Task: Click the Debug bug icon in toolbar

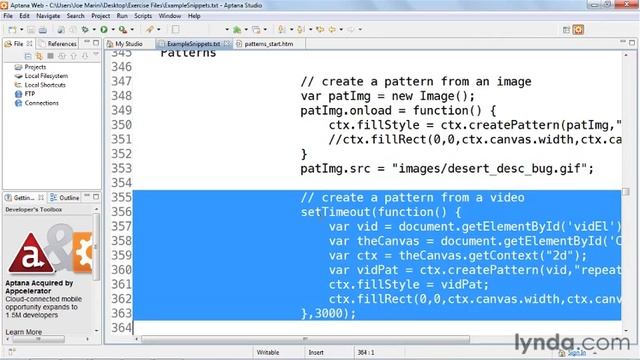Action: click(x=85, y=29)
